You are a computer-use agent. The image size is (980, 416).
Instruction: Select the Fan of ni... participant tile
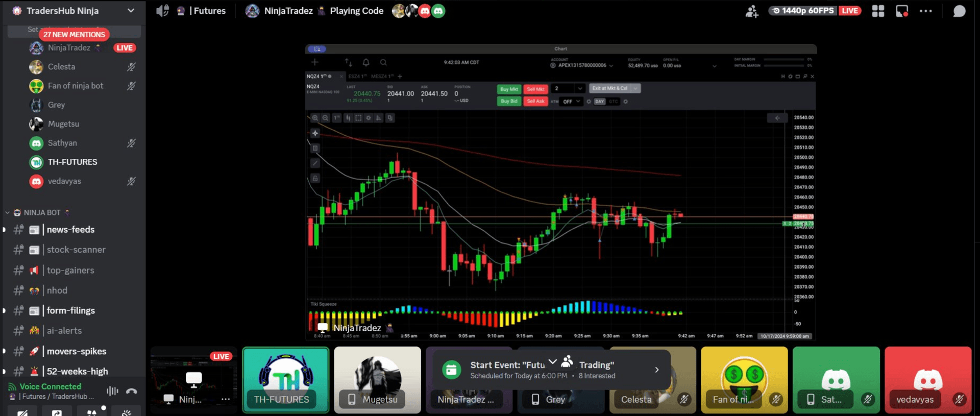coord(744,380)
